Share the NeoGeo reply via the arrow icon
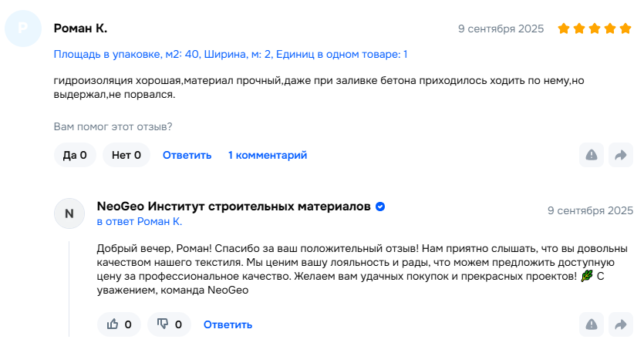The height and width of the screenshot is (346, 644). click(620, 324)
